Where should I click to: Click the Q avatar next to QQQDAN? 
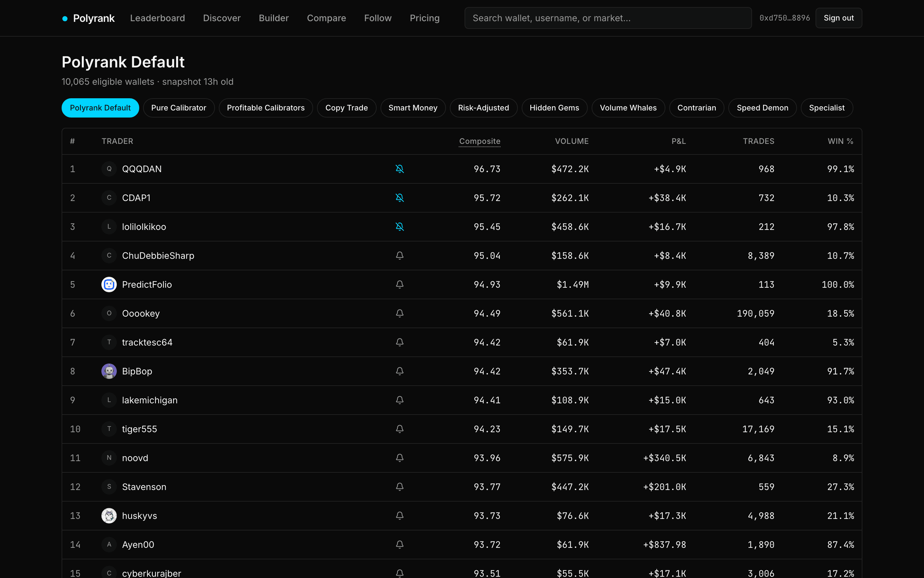[109, 169]
